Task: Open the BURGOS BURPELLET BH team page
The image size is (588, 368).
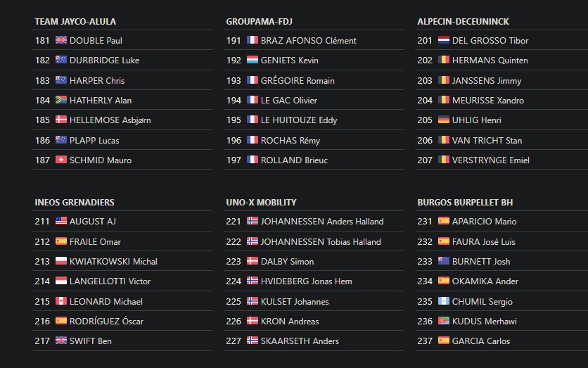Action: click(x=465, y=203)
